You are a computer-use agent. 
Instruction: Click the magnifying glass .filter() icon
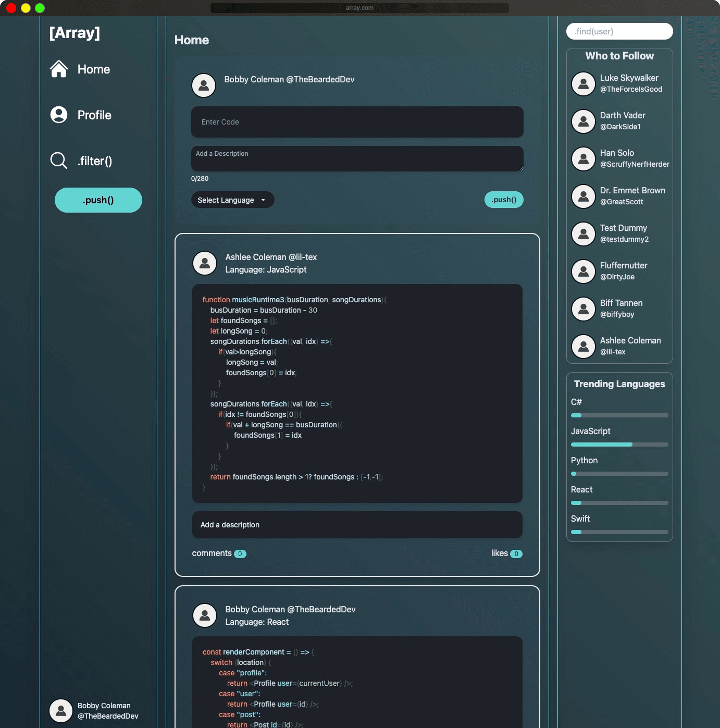pos(59,161)
